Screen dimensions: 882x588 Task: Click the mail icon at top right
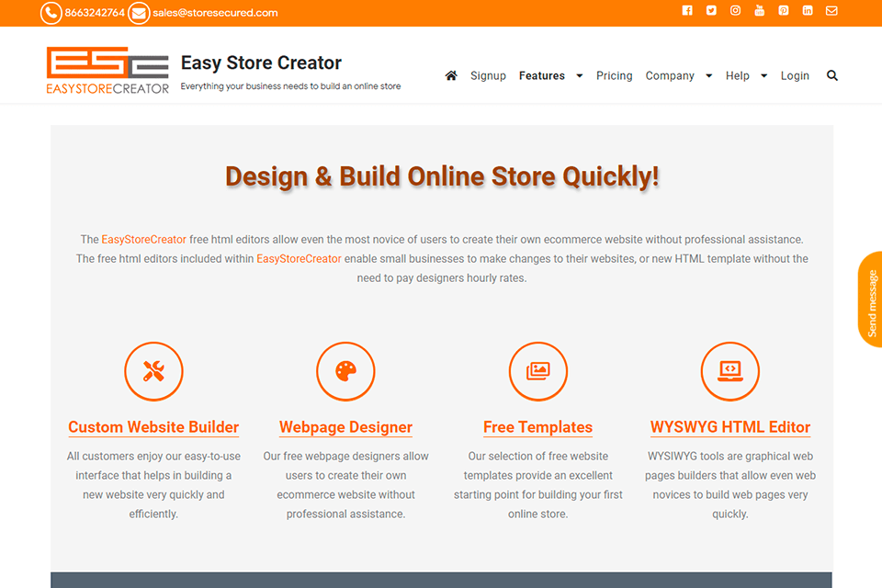tap(831, 11)
